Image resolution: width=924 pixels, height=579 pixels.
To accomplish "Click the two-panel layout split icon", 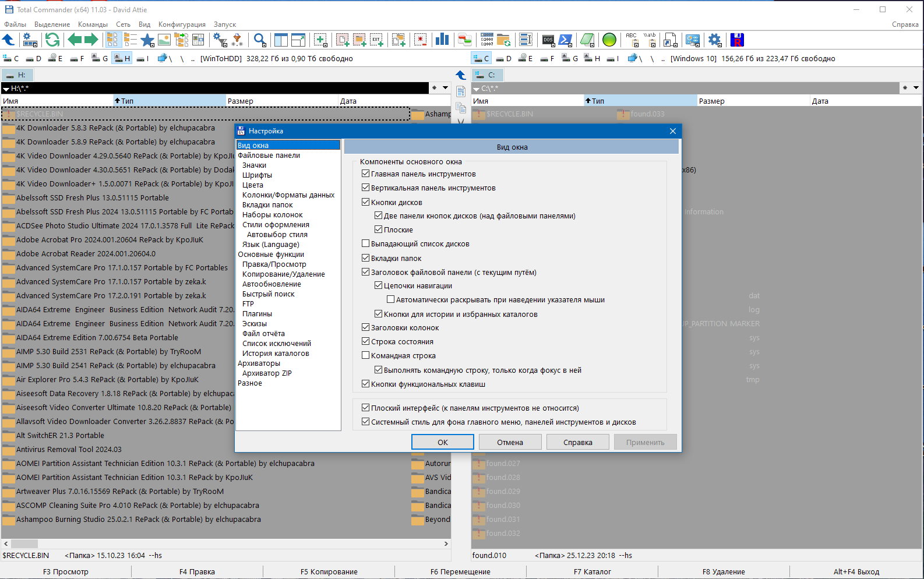I will tap(281, 40).
